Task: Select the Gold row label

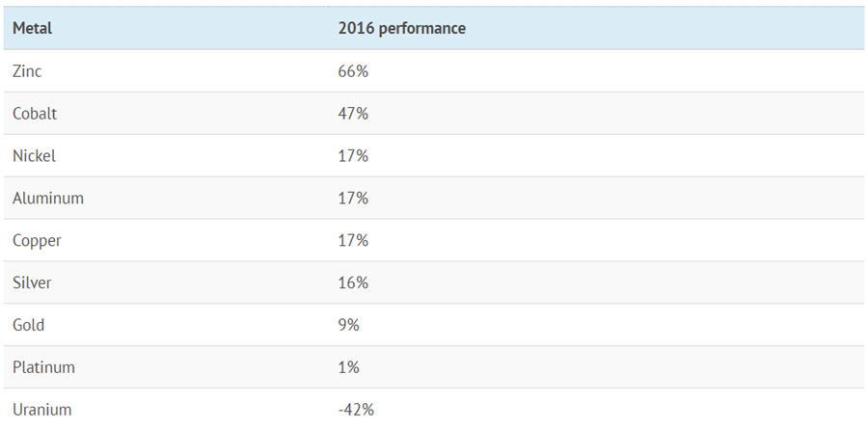Action: pos(29,326)
